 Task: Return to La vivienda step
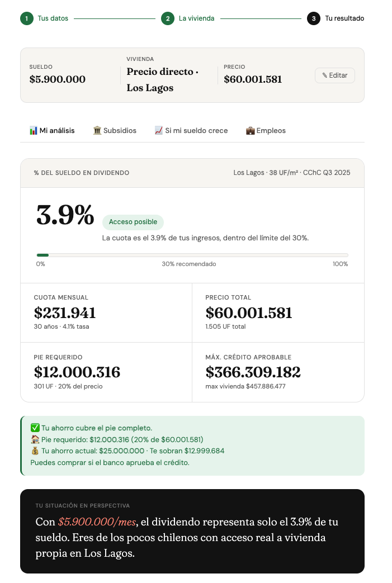click(196, 18)
